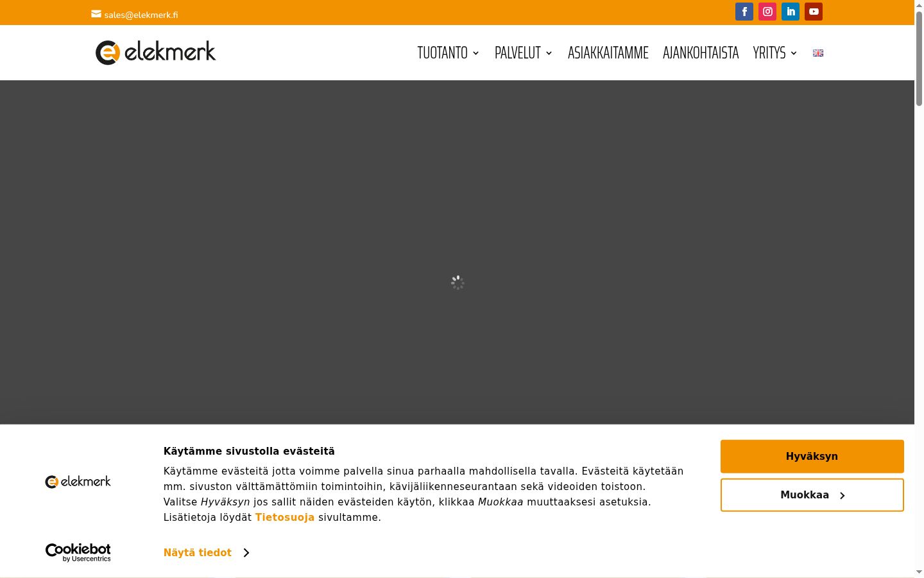
Task: Open the Tuotanto menu
Action: (442, 53)
